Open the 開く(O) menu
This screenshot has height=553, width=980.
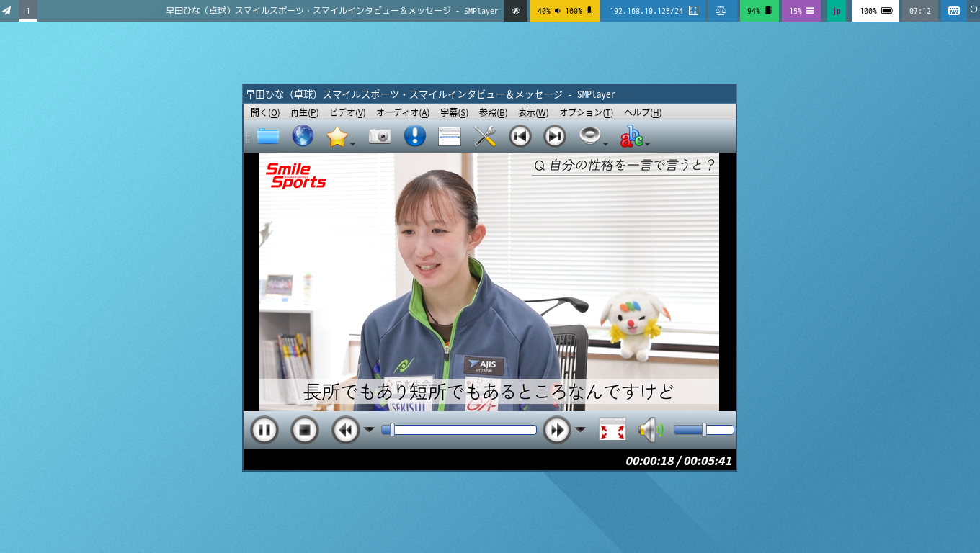[265, 112]
